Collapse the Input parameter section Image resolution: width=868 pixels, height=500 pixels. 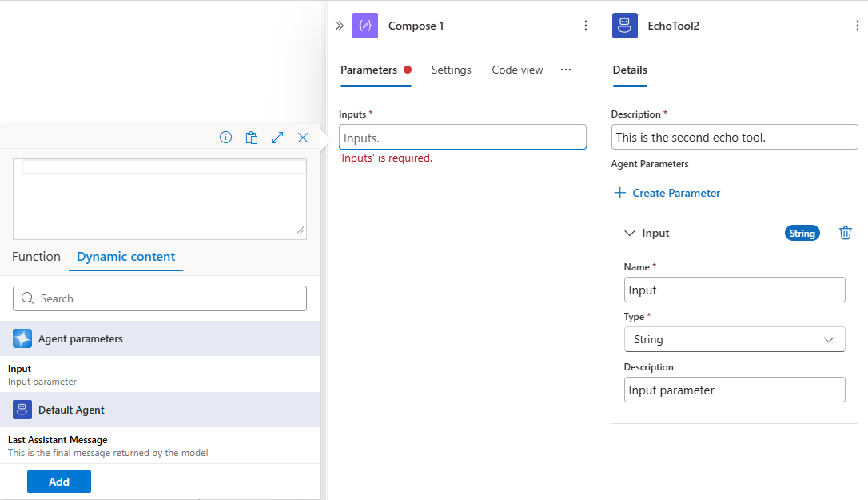coord(629,232)
